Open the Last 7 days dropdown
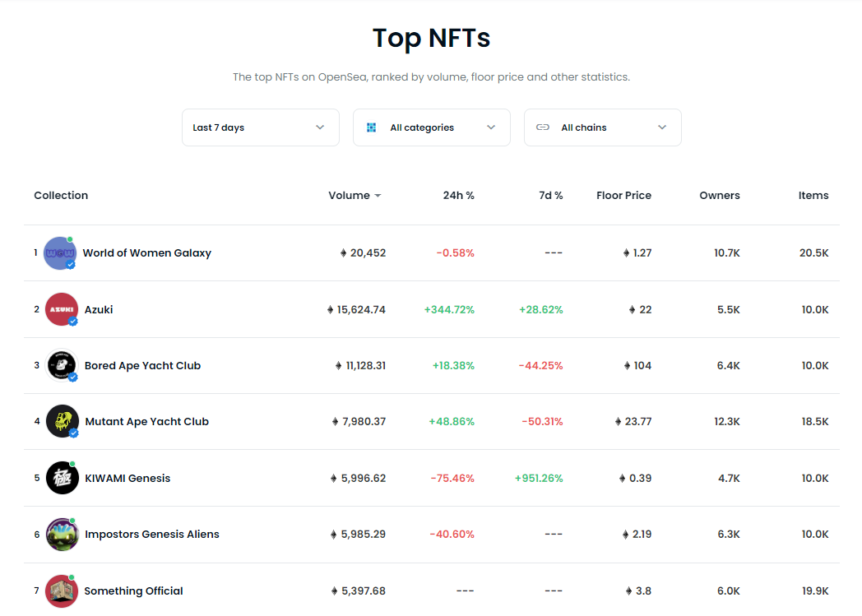Screen dimensions: 862x616 point(261,127)
